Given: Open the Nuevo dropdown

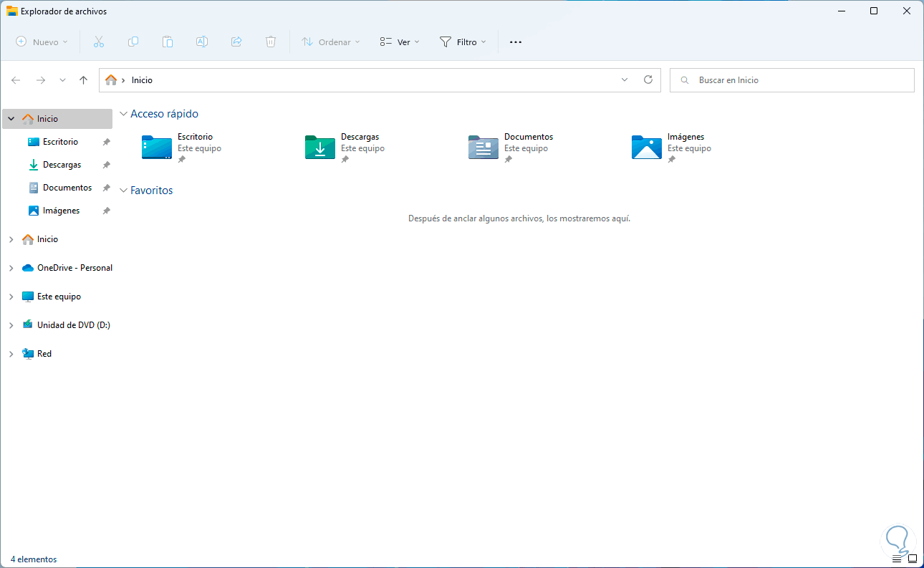Looking at the screenshot, I should pyautogui.click(x=42, y=42).
